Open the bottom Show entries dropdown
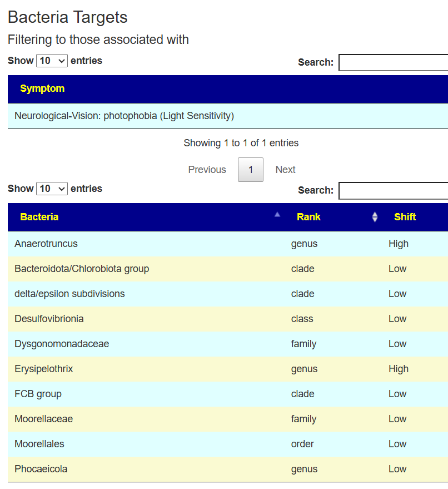Image resolution: width=448 pixels, height=489 pixels. coord(52,189)
